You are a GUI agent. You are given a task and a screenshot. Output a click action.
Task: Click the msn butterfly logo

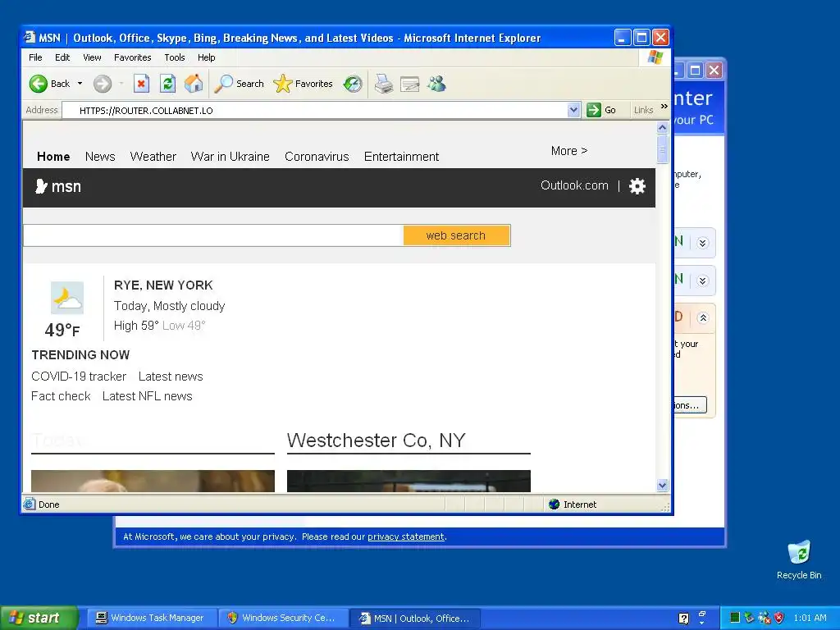58,186
